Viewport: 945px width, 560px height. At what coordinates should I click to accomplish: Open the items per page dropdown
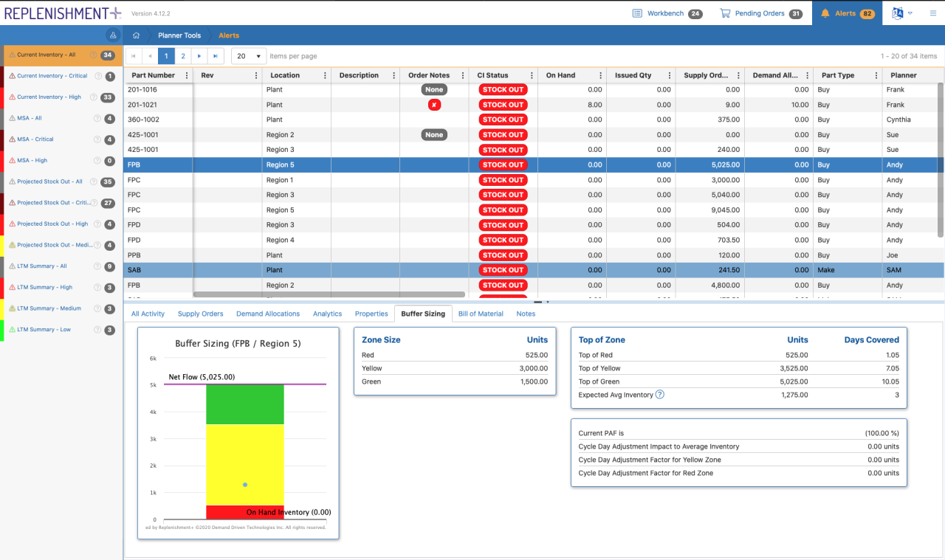click(249, 56)
